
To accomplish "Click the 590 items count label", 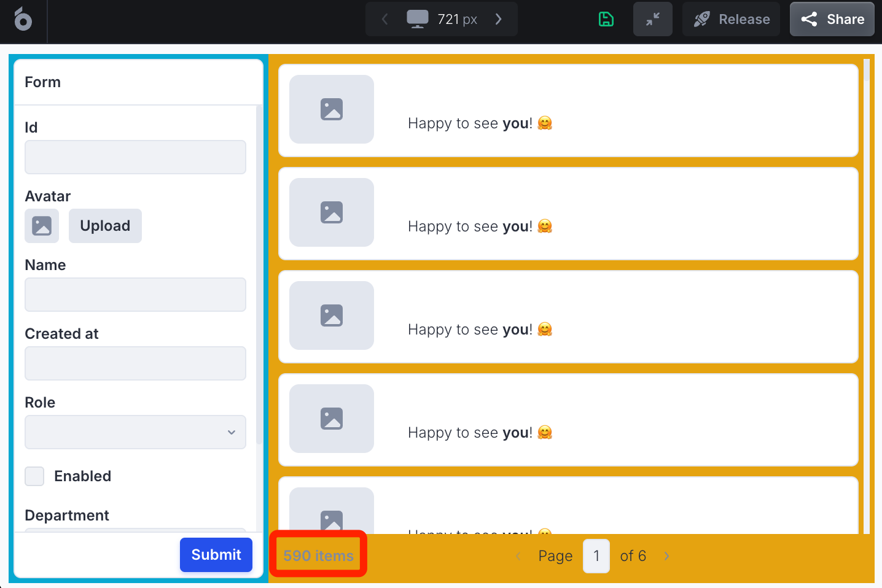I will (x=318, y=555).
